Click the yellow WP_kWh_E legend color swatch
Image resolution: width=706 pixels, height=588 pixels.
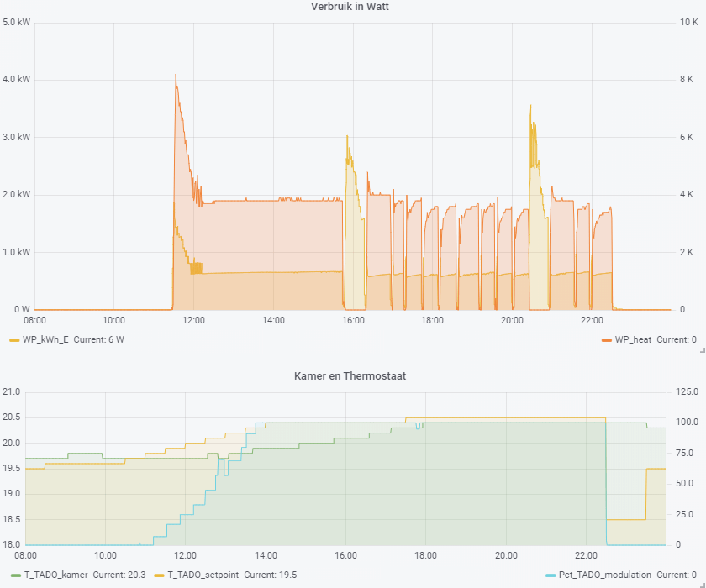[x=14, y=340]
